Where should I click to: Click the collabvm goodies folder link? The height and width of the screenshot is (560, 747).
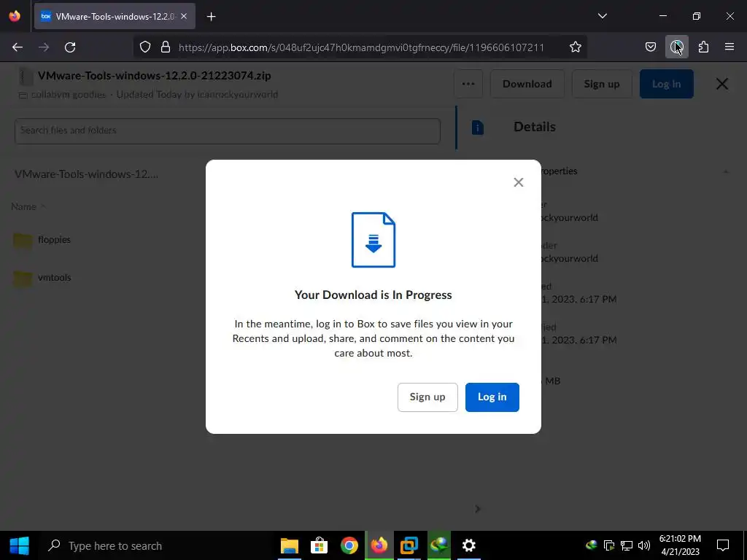click(69, 94)
